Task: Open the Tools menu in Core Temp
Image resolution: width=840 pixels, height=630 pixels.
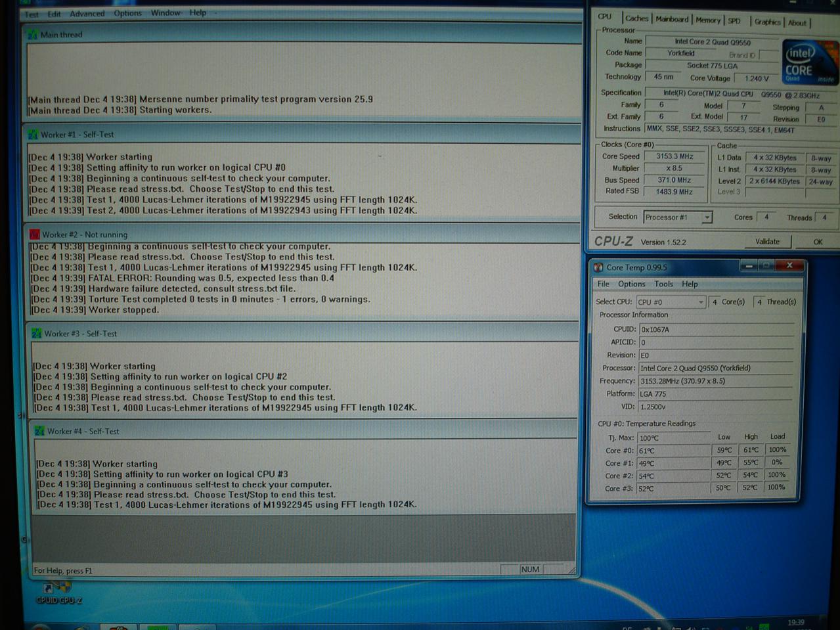Action: coord(663,284)
